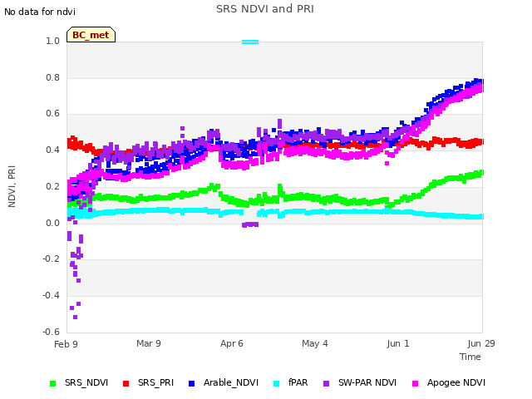Click the lowest purple SW-PAR point near -0.5
Viewport: 532px width, 399px height.
click(x=76, y=318)
